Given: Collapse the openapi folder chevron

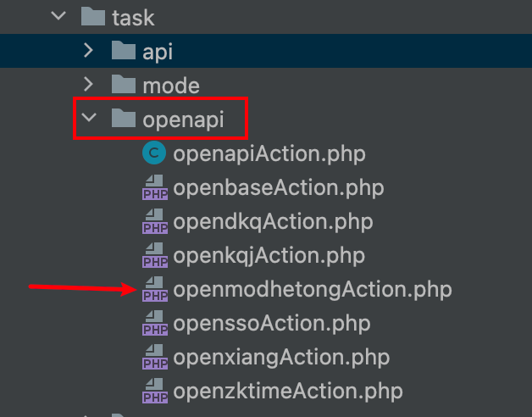Looking at the screenshot, I should [89, 118].
